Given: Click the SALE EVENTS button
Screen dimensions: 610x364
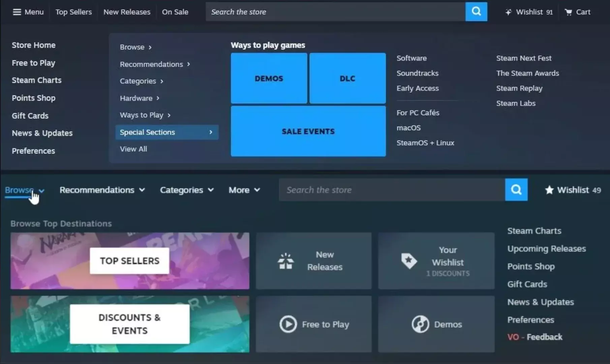Looking at the screenshot, I should [308, 131].
